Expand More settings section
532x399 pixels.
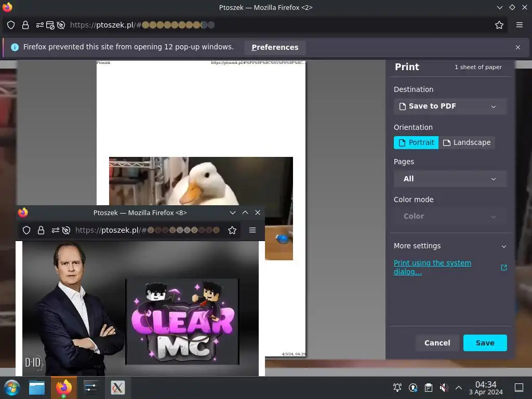click(x=450, y=246)
